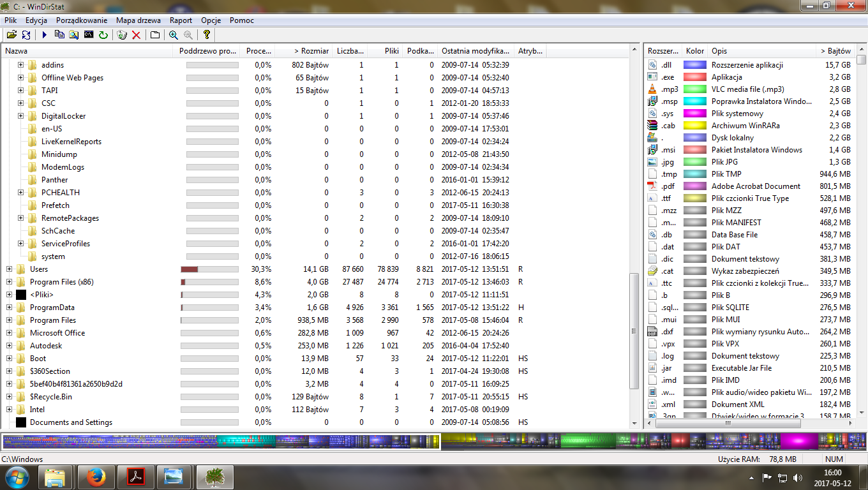
Task: Click the Action Center flag tray icon
Action: [x=768, y=477]
